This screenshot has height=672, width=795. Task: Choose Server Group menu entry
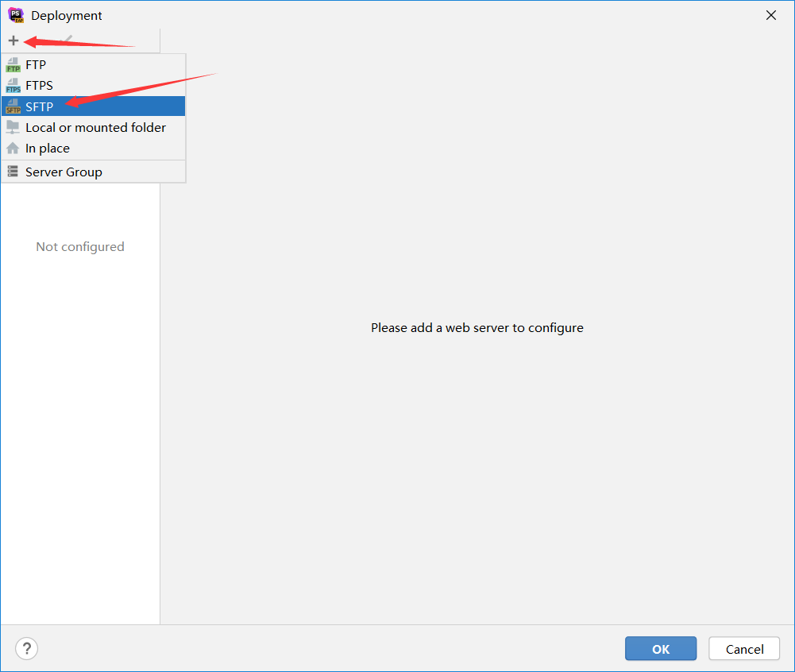pyautogui.click(x=93, y=172)
